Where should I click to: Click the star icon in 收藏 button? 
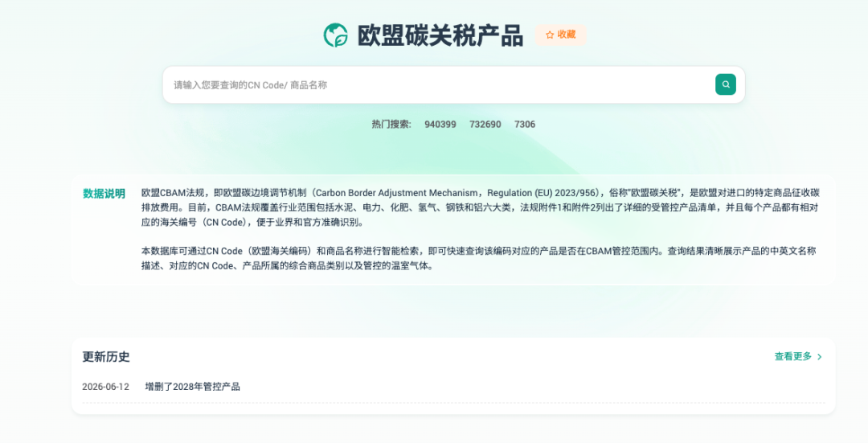coord(550,35)
